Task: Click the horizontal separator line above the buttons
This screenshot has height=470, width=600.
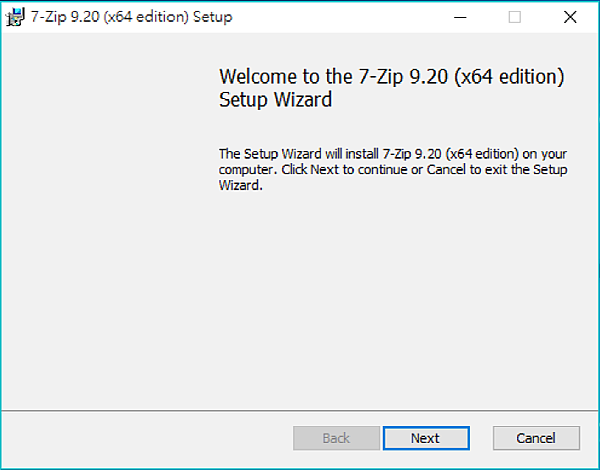Action: [300, 408]
